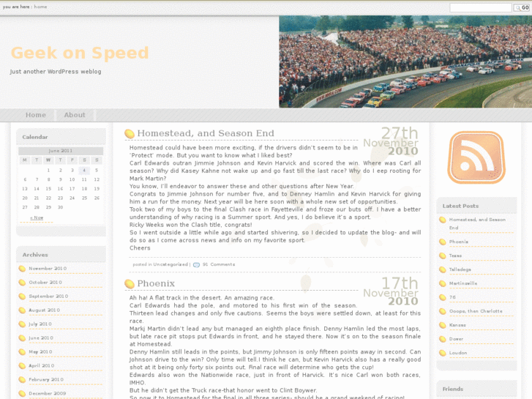Click the NASCAR race track header image
The image size is (532, 399).
(x=405, y=61)
